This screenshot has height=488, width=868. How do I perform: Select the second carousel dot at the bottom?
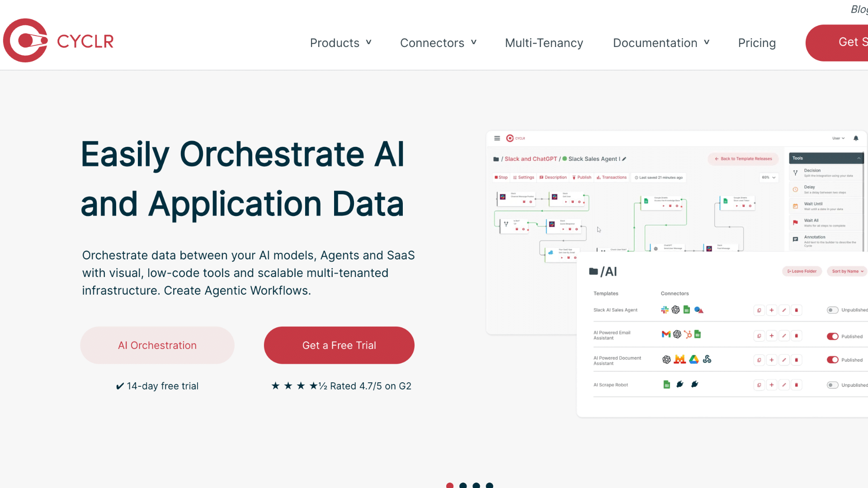(x=463, y=485)
